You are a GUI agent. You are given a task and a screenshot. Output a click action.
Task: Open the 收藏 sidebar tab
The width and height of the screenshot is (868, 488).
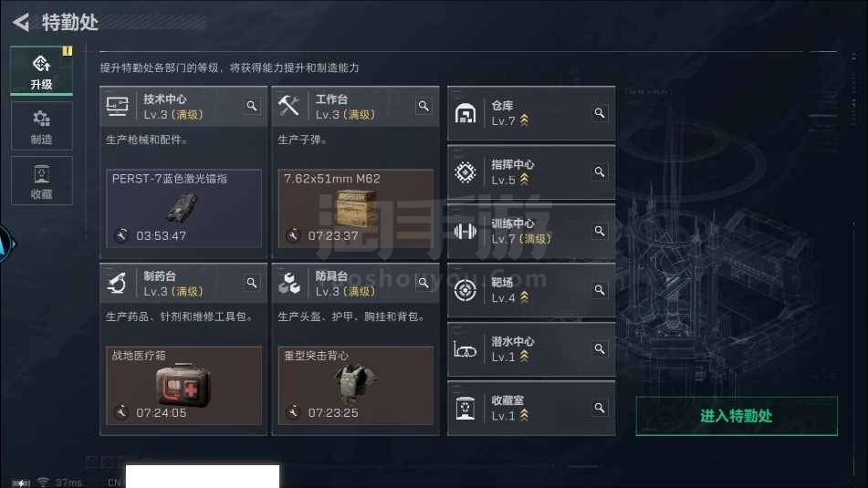[x=41, y=181]
